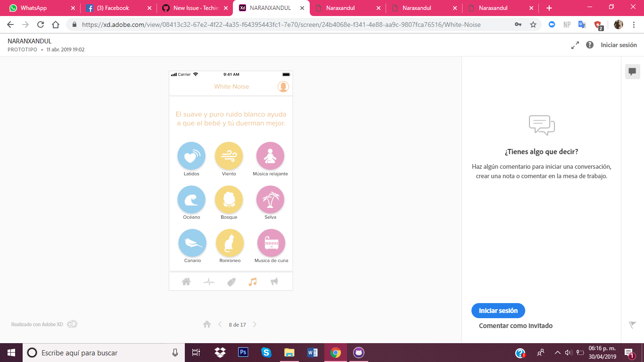The height and width of the screenshot is (362, 644).
Task: Go to previous prototype screen
Action: [220, 324]
